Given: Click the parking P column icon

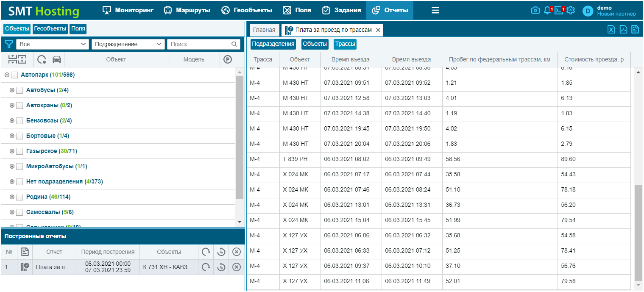Looking at the screenshot, I should coord(228,60).
